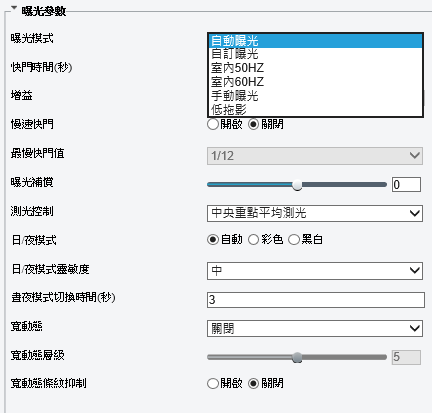
Task: Collapse the 曝光參數 section triangle
Action: tap(14, 8)
